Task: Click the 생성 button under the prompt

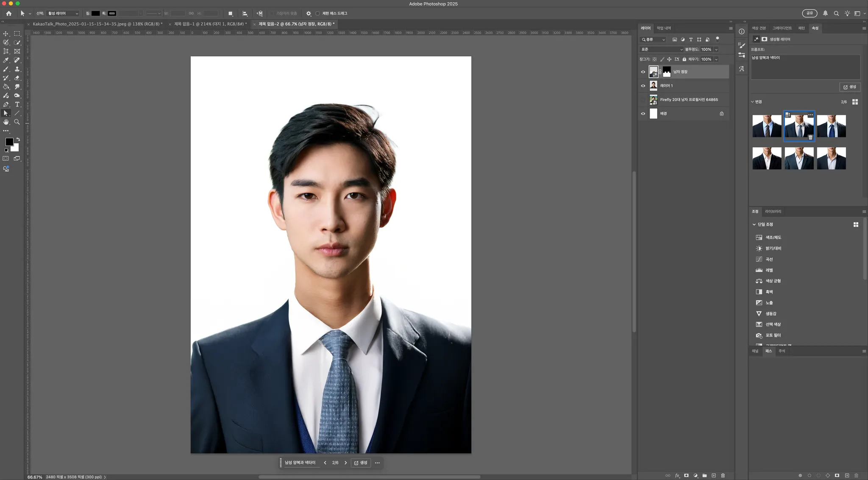Action: pyautogui.click(x=849, y=87)
